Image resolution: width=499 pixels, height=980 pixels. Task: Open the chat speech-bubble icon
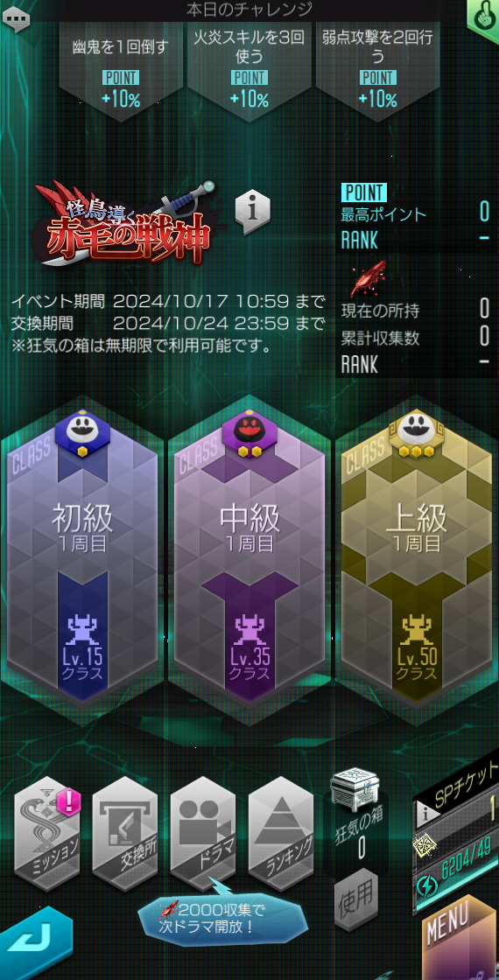(x=16, y=17)
